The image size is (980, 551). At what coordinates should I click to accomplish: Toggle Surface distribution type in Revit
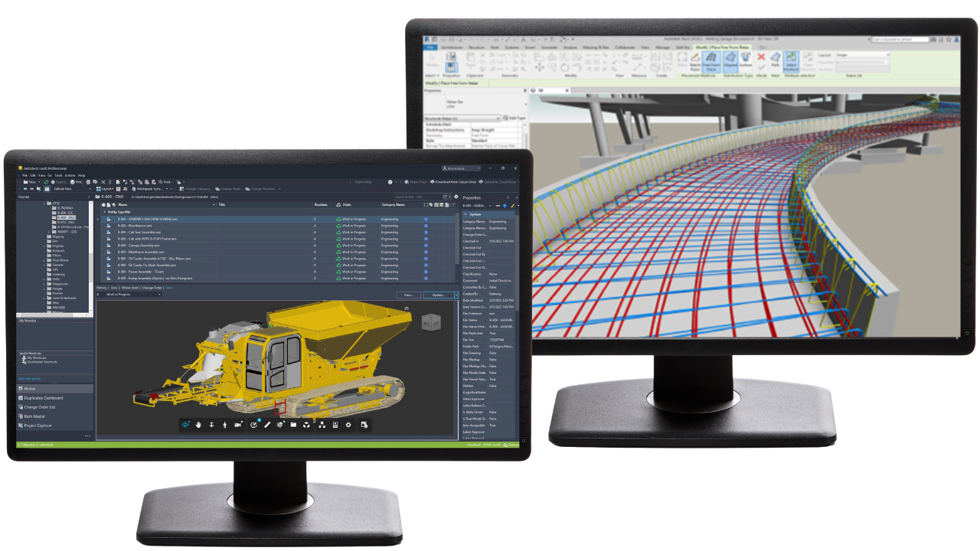point(746,59)
